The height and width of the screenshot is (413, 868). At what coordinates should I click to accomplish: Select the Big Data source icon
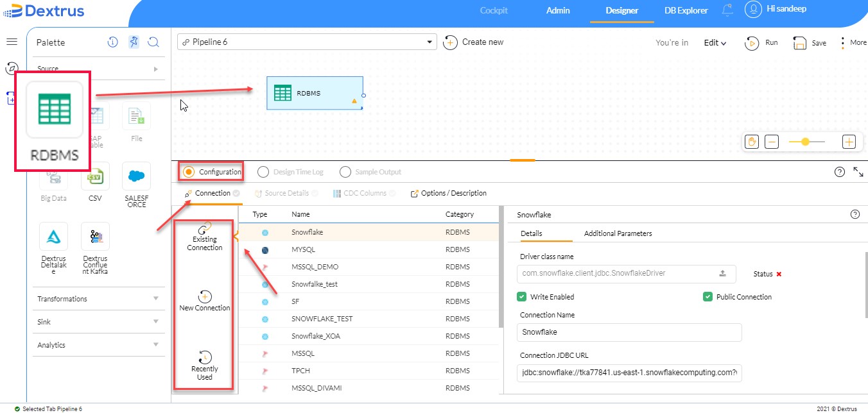point(54,176)
